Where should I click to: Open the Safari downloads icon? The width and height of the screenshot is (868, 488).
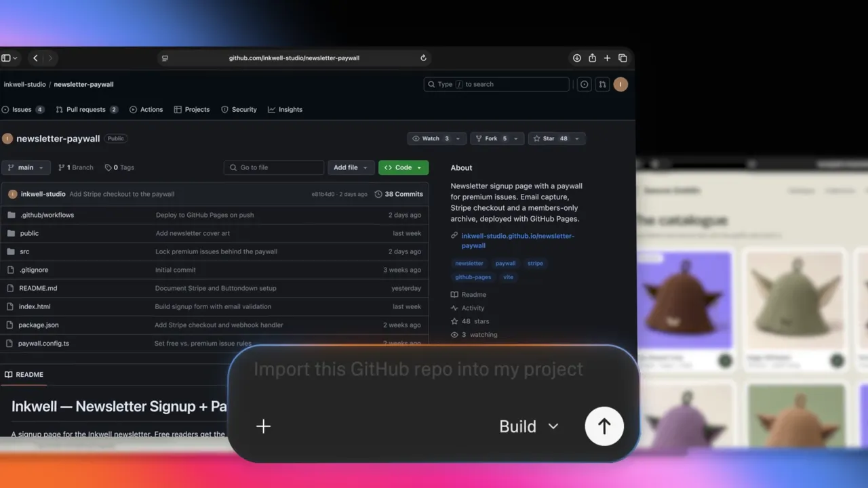point(577,58)
